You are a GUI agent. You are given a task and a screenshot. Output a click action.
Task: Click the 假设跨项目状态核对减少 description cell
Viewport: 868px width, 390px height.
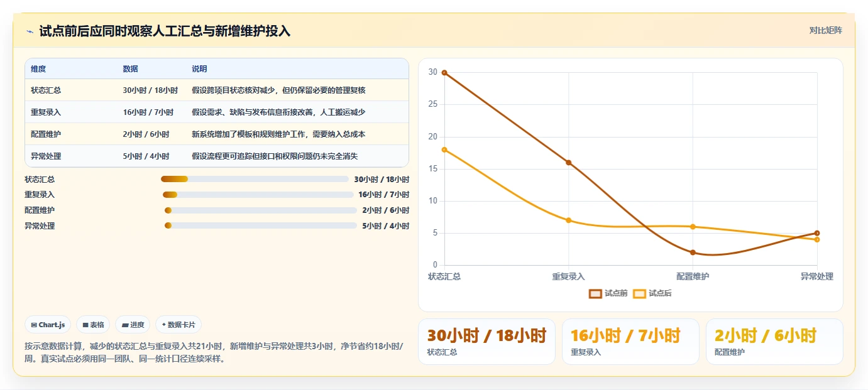[278, 90]
